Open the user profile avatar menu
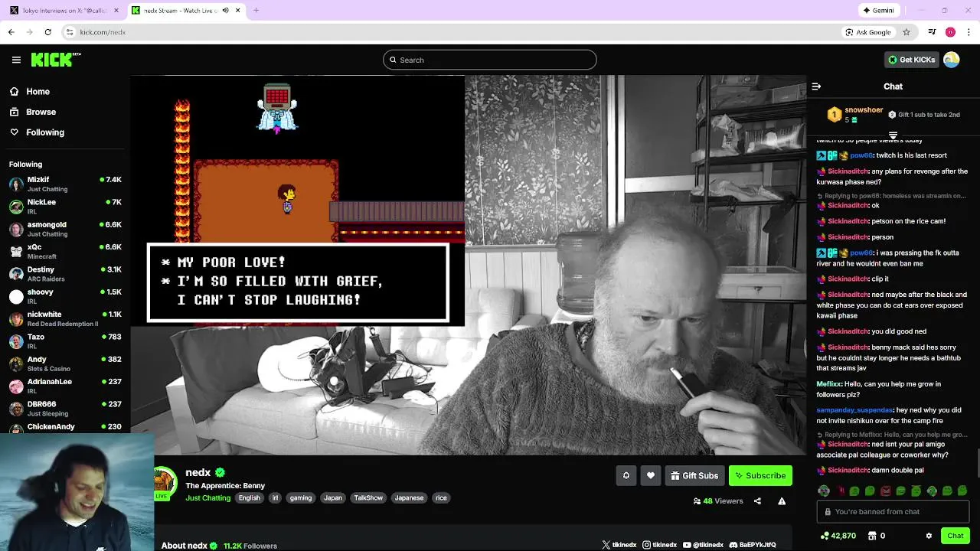 [952, 60]
